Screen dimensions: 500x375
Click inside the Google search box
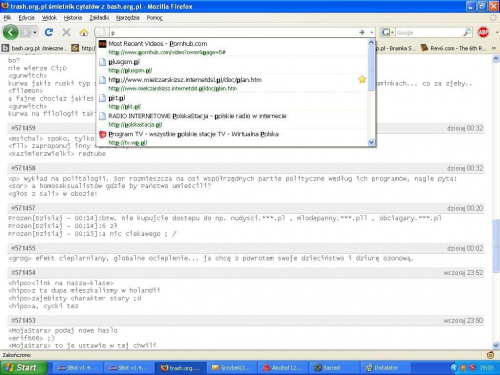click(429, 33)
